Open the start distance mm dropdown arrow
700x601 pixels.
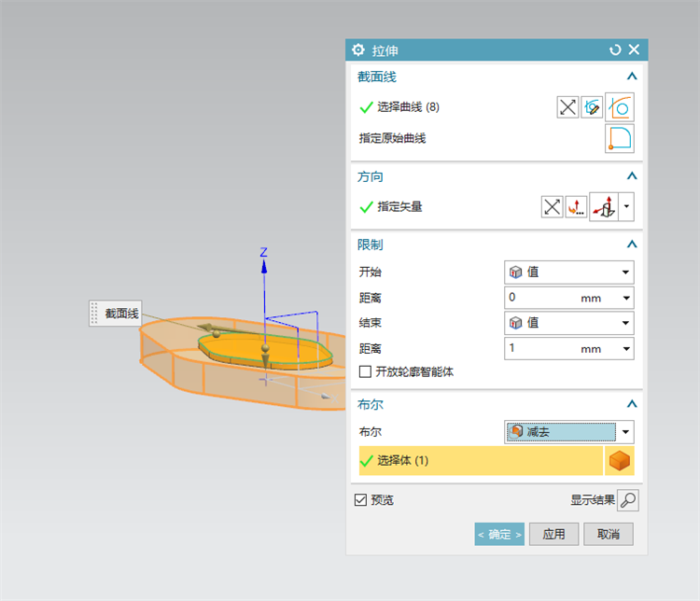[x=626, y=298]
